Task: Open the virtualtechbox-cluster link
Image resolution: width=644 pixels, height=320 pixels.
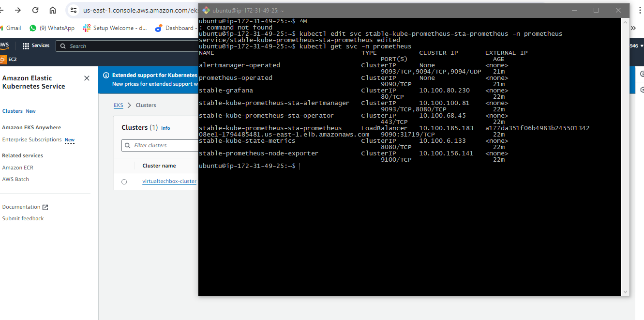Action: tap(169, 182)
